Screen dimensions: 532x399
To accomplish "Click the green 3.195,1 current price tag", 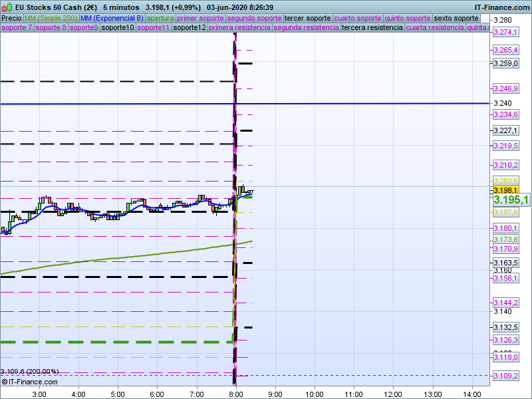I will [510, 200].
